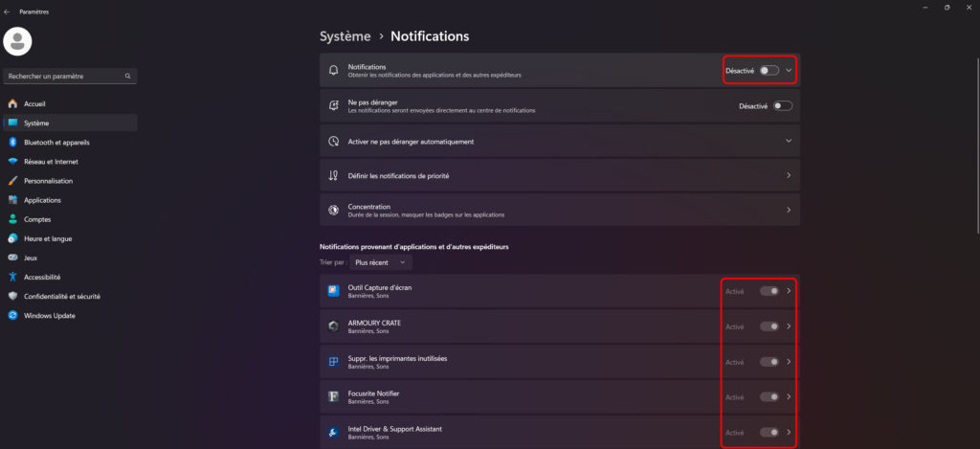Open the Concentration settings chevron
980x449 pixels.
pyautogui.click(x=789, y=210)
